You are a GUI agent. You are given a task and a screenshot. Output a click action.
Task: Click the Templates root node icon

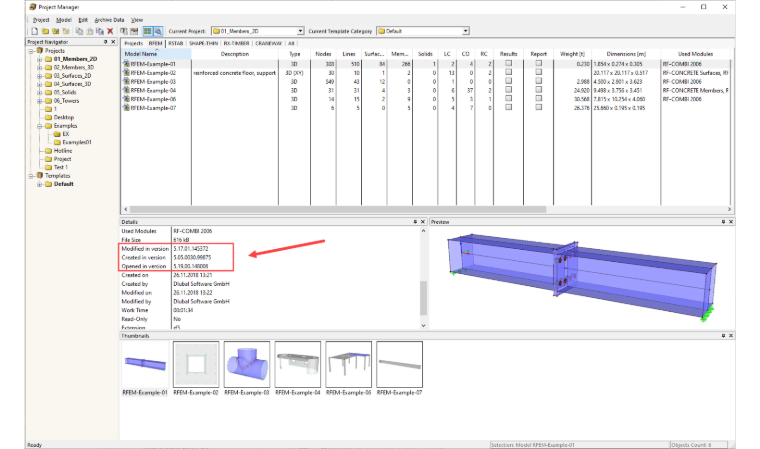(x=40, y=176)
